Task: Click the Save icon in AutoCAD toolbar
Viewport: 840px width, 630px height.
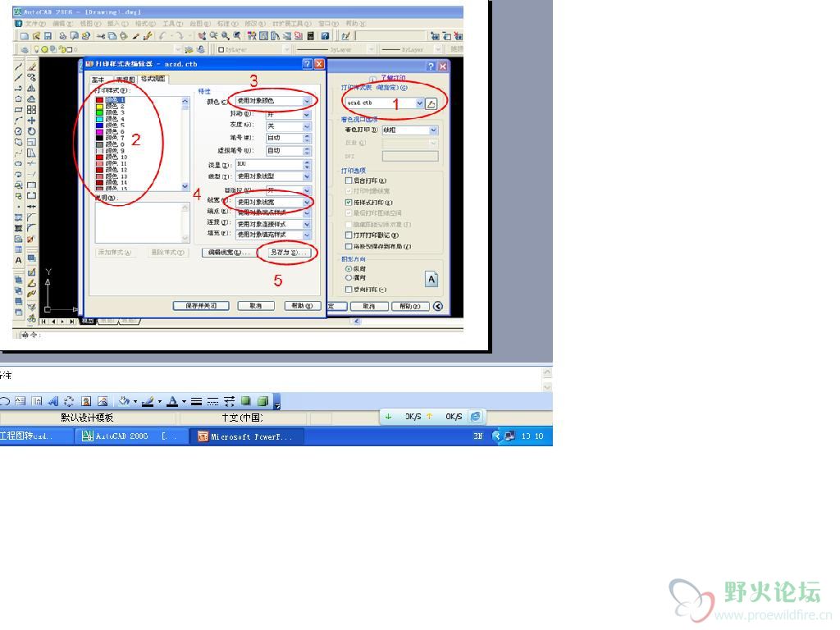Action: [x=48, y=36]
